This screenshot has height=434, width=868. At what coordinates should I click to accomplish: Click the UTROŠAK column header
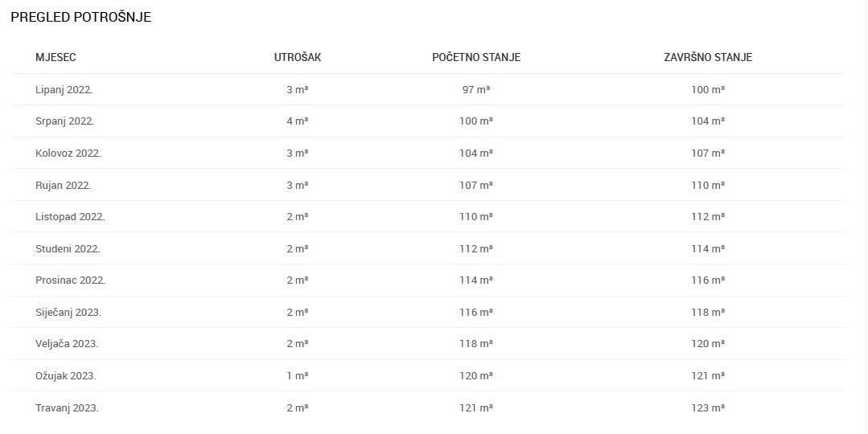298,58
